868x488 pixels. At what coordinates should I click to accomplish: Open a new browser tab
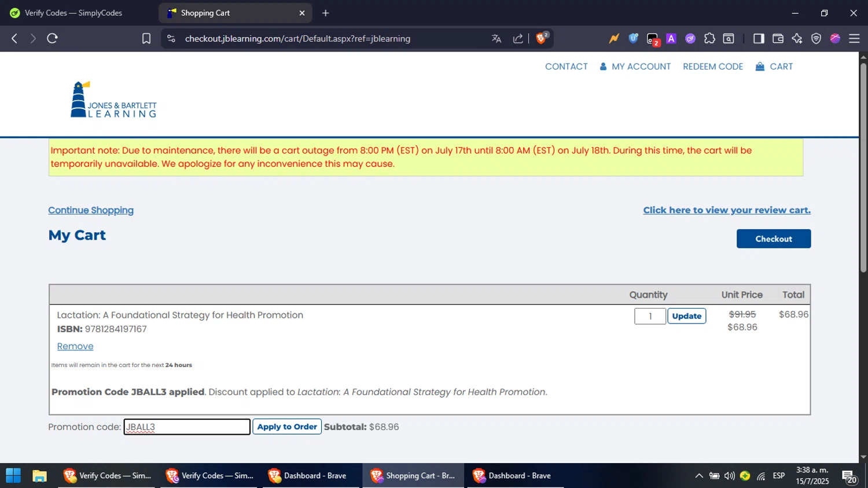326,13
